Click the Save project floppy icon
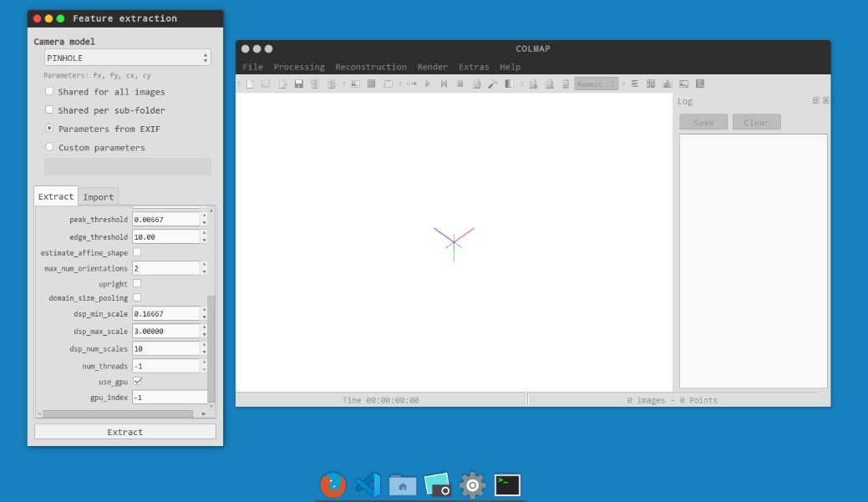The width and height of the screenshot is (868, 502). tap(299, 84)
